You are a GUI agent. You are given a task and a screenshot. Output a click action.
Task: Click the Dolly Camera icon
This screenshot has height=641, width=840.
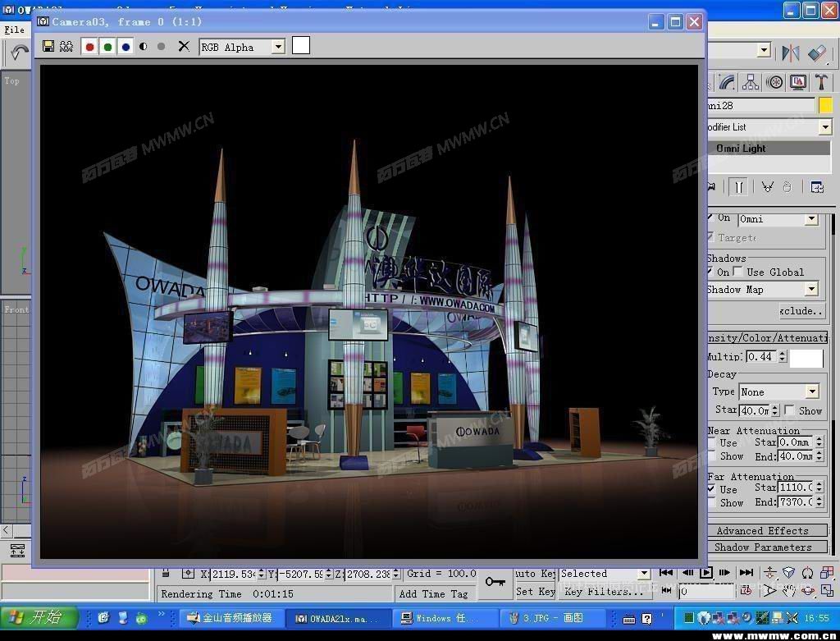point(769,572)
